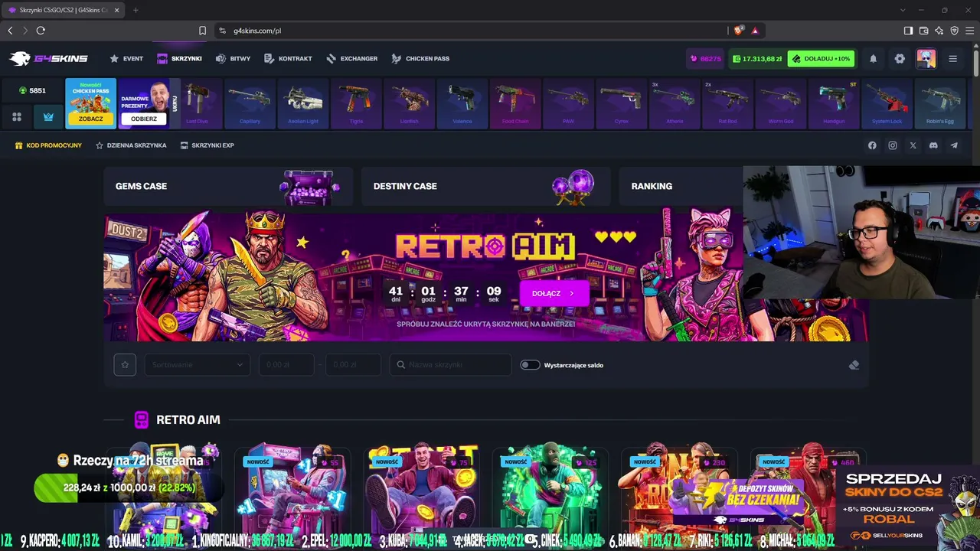Open the Chicken Pass section
This screenshot has width=980, height=551.
point(420,59)
